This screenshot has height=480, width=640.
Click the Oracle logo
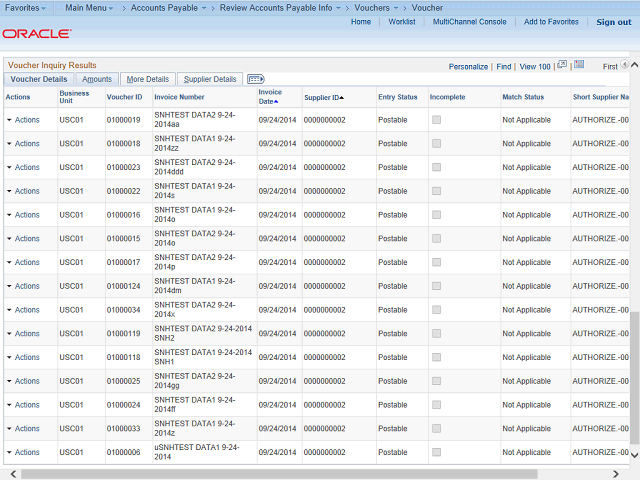pos(36,34)
